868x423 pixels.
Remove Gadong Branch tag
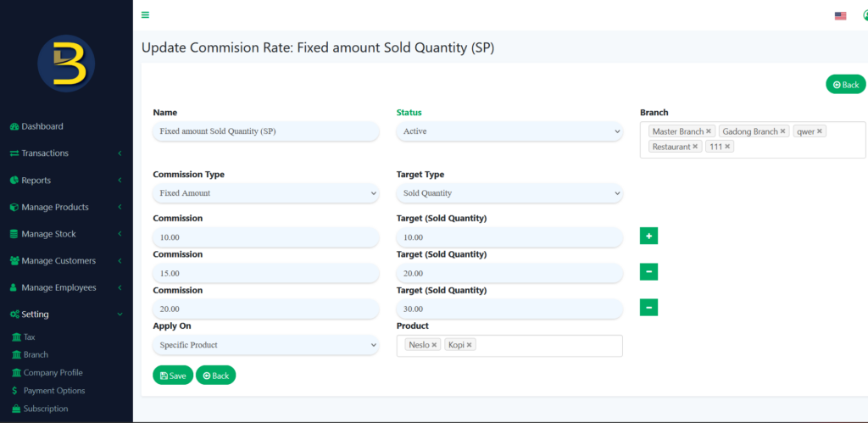783,131
